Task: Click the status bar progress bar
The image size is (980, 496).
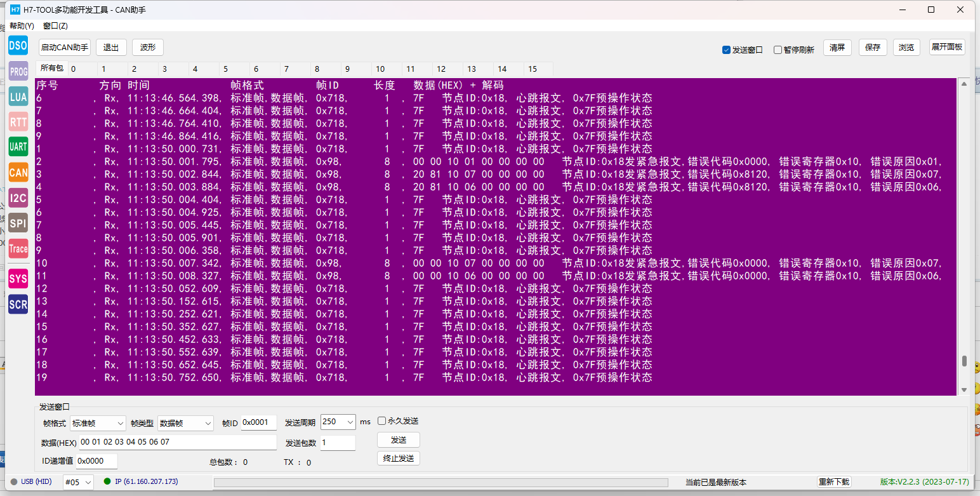Action: (441, 483)
